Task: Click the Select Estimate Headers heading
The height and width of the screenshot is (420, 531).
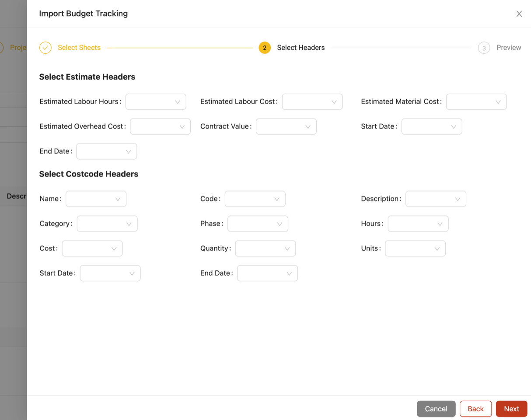Action: tap(87, 77)
